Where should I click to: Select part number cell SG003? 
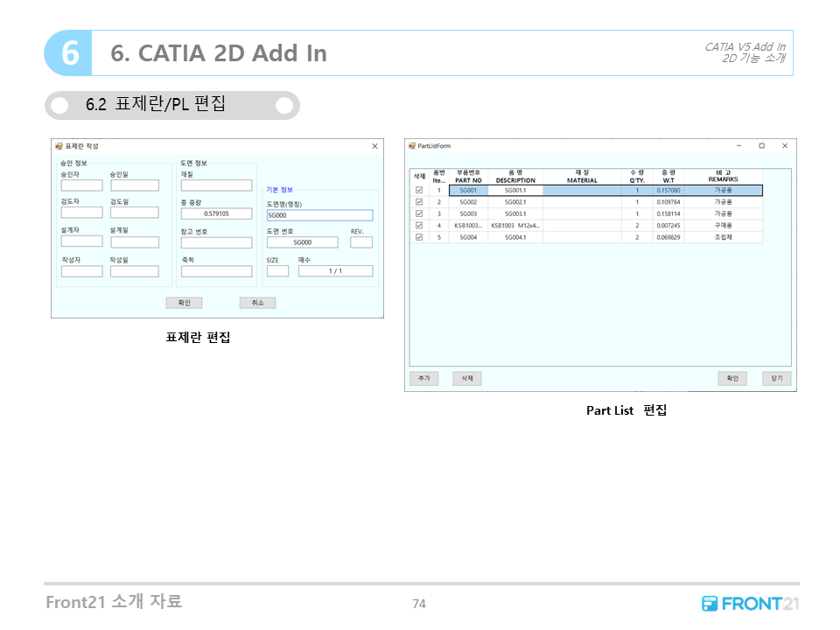coord(468,213)
